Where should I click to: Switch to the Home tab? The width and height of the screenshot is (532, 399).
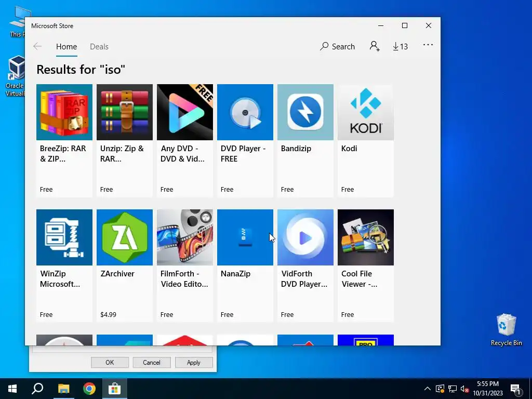[x=66, y=46]
